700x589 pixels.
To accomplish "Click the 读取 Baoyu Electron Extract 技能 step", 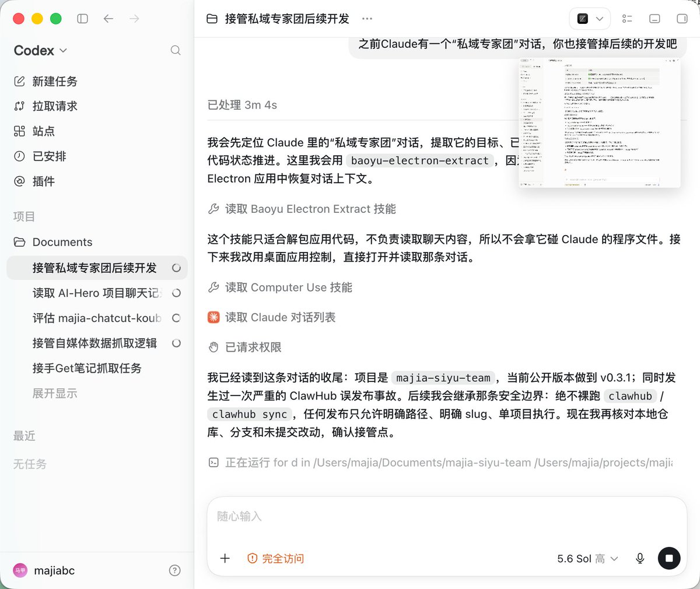I will tap(302, 209).
